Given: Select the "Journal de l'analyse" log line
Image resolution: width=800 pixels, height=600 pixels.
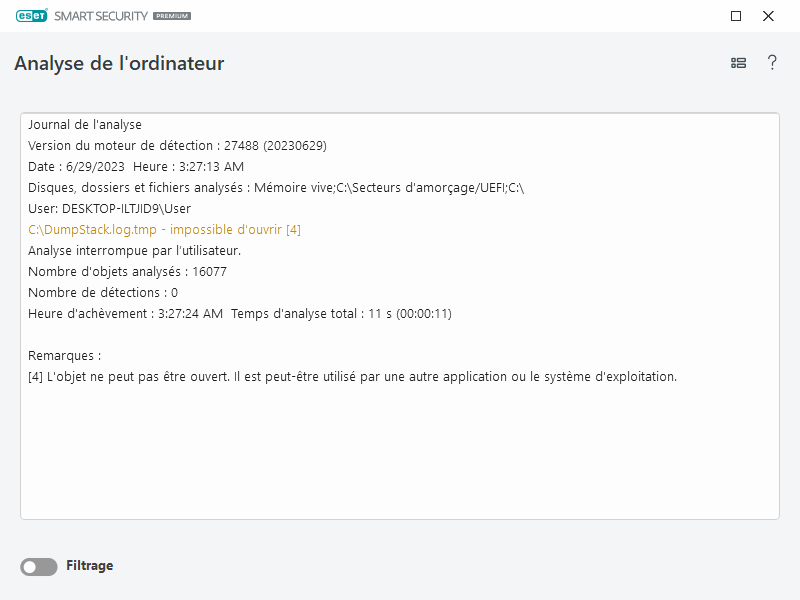Looking at the screenshot, I should pyautogui.click(x=85, y=125).
